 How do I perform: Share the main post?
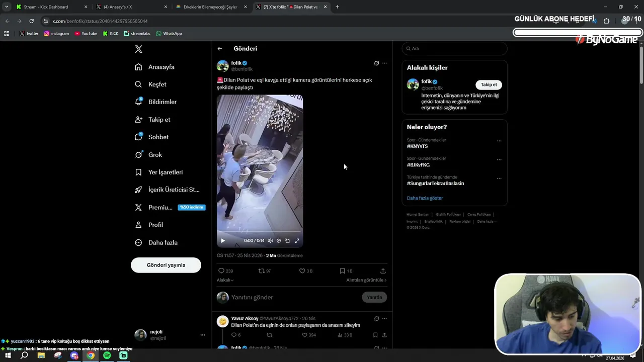(383, 271)
